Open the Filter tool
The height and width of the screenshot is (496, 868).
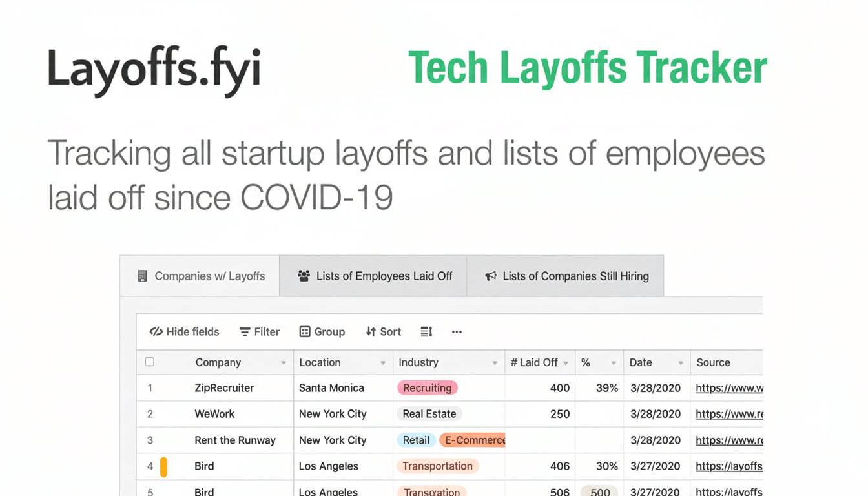coord(260,331)
